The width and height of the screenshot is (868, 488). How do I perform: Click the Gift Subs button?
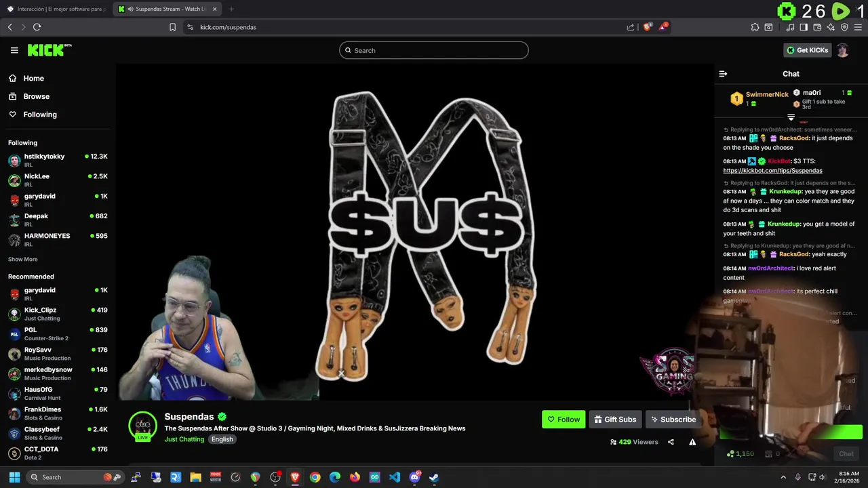[x=615, y=420]
